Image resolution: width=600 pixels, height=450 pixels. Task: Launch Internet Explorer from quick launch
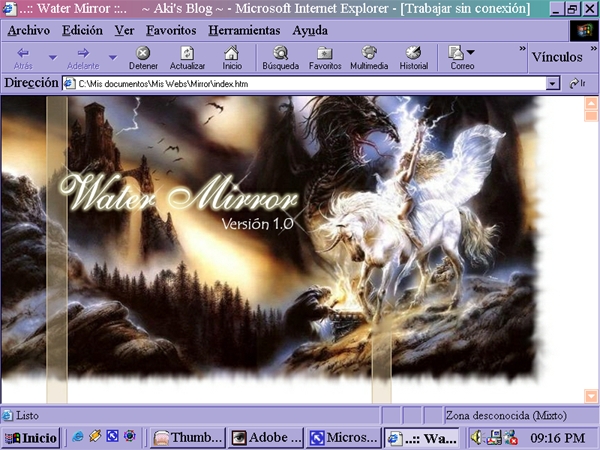point(78,436)
